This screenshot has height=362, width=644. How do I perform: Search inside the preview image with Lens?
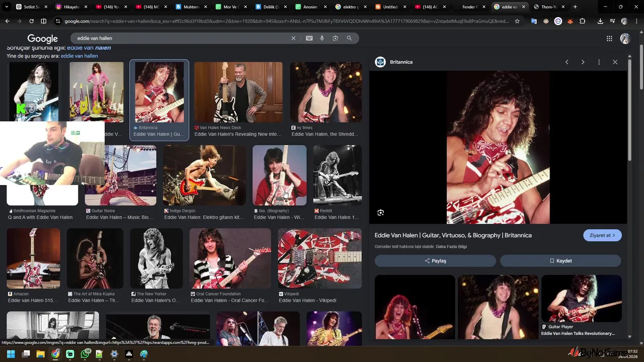[381, 213]
